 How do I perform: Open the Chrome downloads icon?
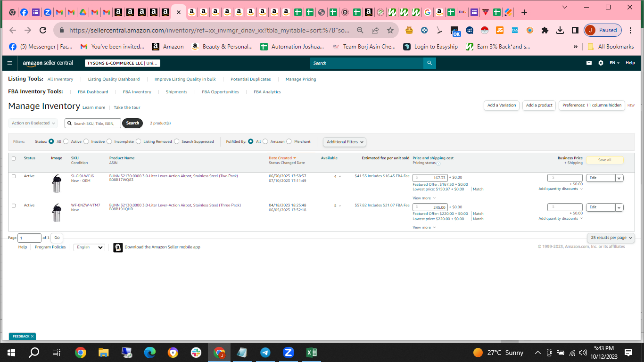560,30
